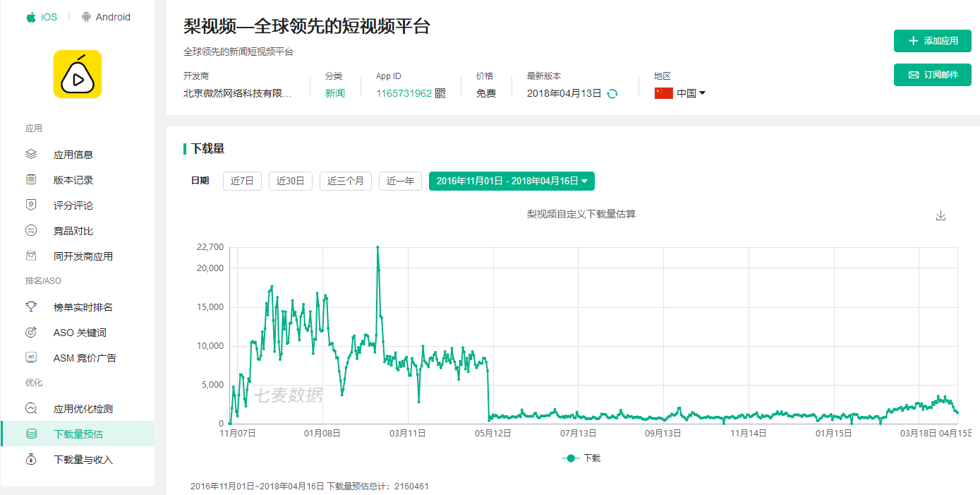Download the chart data icon

tap(940, 215)
